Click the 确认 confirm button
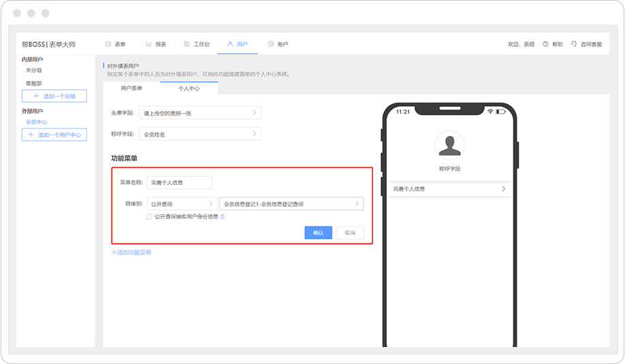Screen dimensions: 625x364 coord(318,233)
